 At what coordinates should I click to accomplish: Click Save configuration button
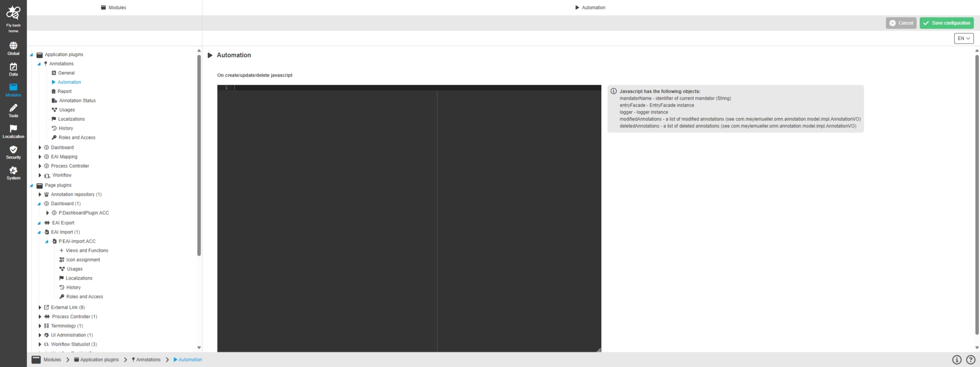tap(946, 23)
